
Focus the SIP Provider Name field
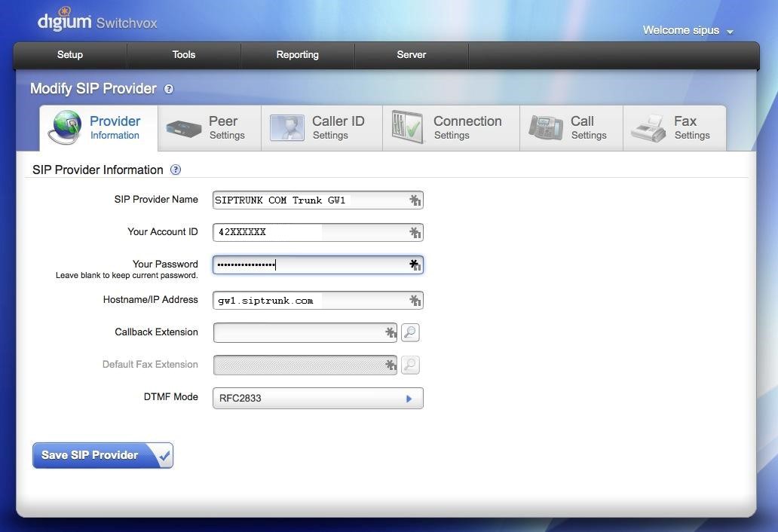click(318, 200)
